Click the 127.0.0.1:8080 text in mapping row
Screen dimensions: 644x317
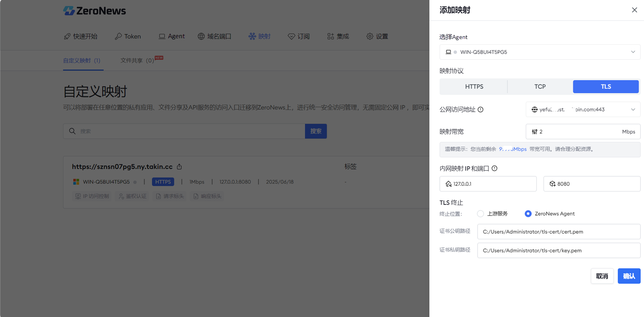coord(235,182)
